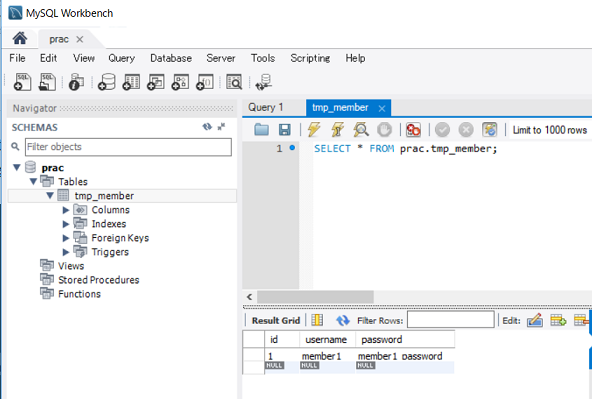
Task: Open the Query menu
Action: [122, 58]
